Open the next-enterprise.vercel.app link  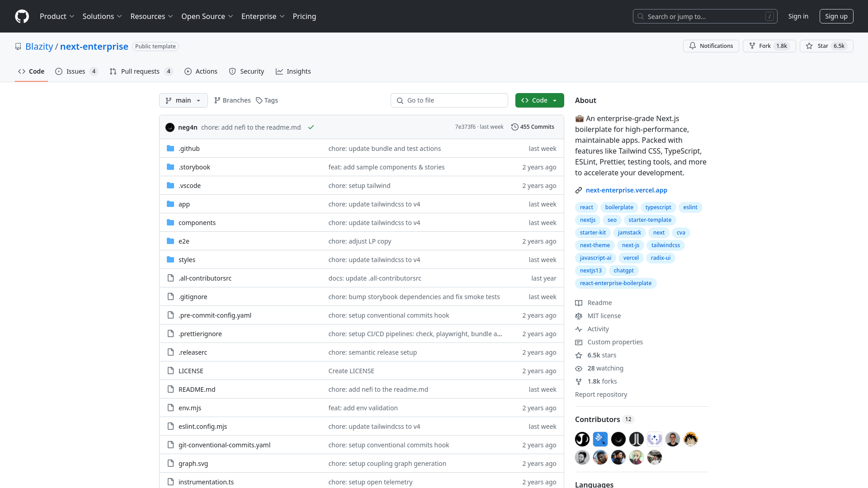pyautogui.click(x=626, y=190)
